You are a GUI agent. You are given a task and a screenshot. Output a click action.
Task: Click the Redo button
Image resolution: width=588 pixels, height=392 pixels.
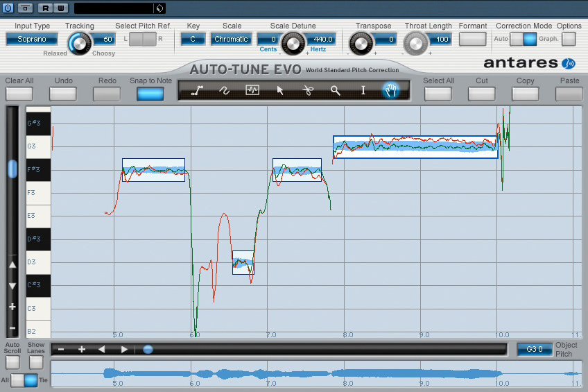[x=107, y=94]
